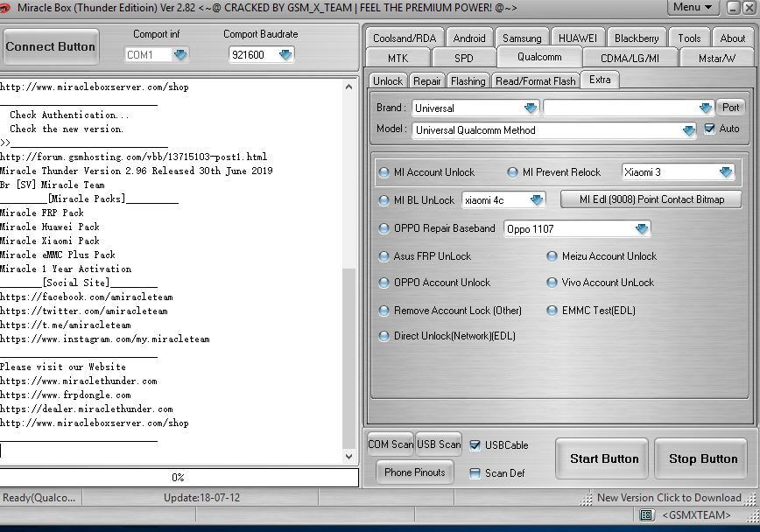Select Remove Account Lock (Other) option
The height and width of the screenshot is (532, 760).
click(384, 311)
